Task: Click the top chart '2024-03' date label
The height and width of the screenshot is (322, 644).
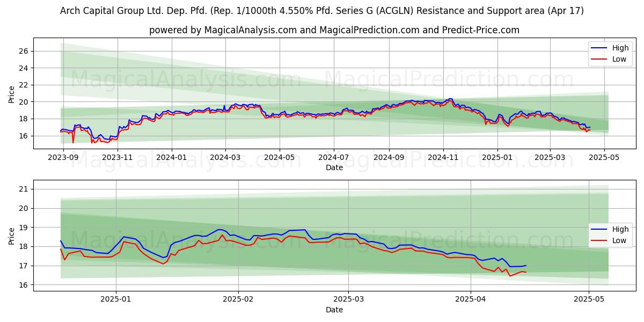Action: click(x=225, y=158)
